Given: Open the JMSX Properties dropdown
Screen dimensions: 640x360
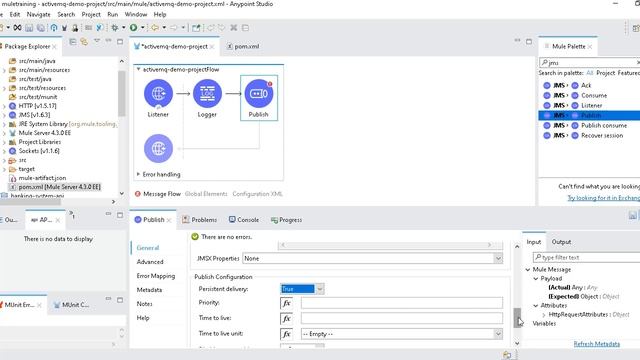Looking at the screenshot, I should [x=498, y=258].
